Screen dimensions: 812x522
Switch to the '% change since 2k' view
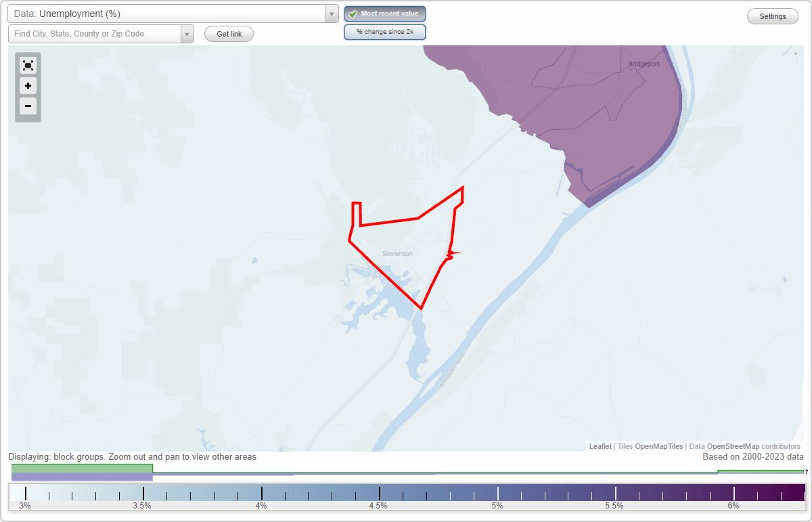(x=384, y=31)
